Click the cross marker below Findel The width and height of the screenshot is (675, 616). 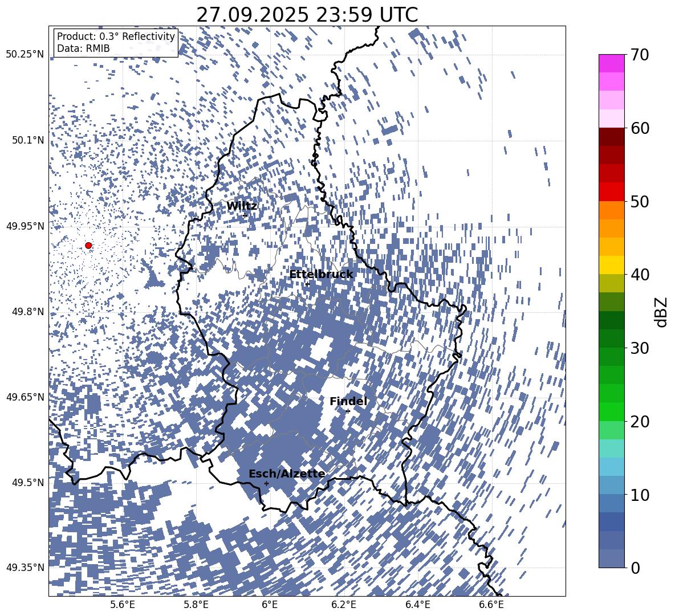pos(348,411)
